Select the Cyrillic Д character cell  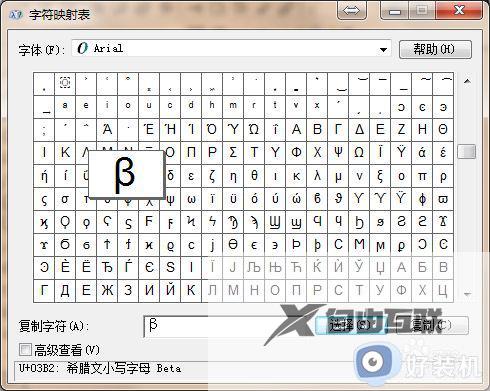click(65, 291)
